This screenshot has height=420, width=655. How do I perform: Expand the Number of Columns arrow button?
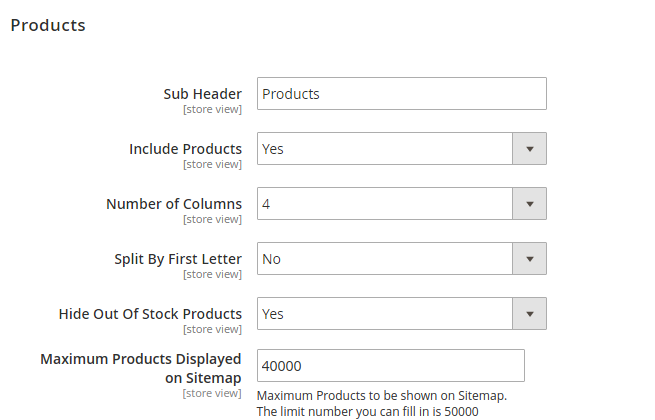click(x=529, y=204)
